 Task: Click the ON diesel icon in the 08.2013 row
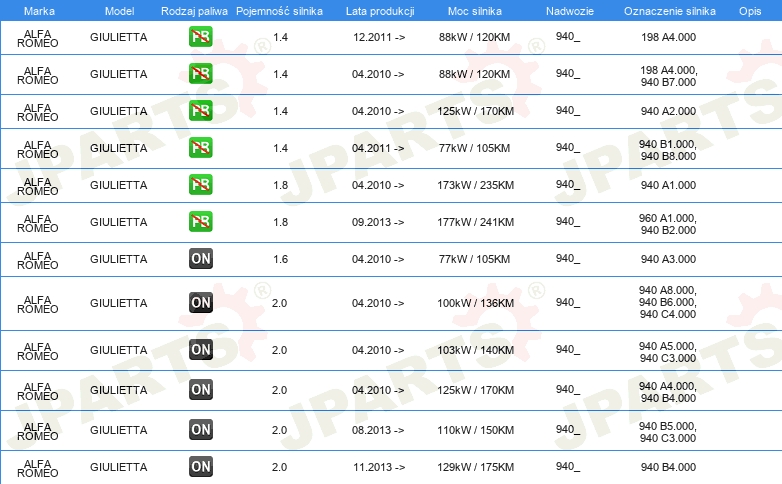tap(200, 429)
